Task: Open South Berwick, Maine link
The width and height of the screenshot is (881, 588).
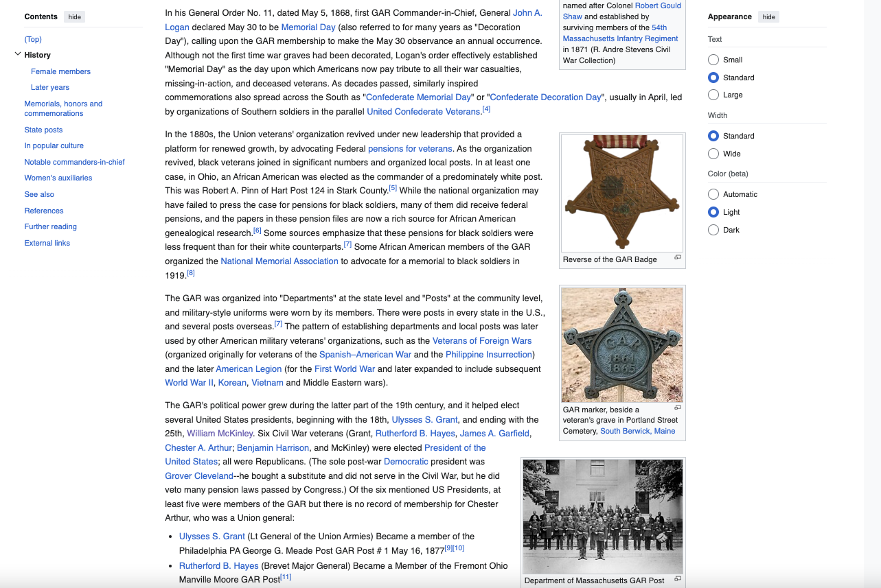Action: (x=637, y=431)
